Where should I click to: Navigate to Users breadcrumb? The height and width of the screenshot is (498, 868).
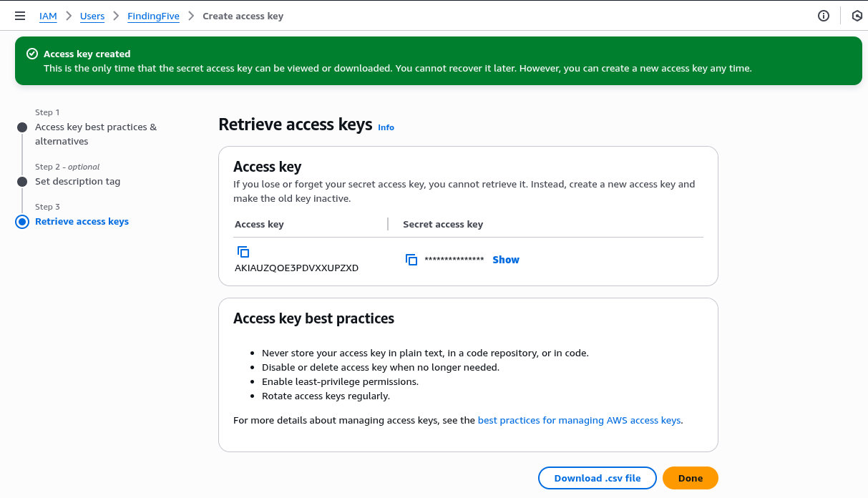[92, 16]
